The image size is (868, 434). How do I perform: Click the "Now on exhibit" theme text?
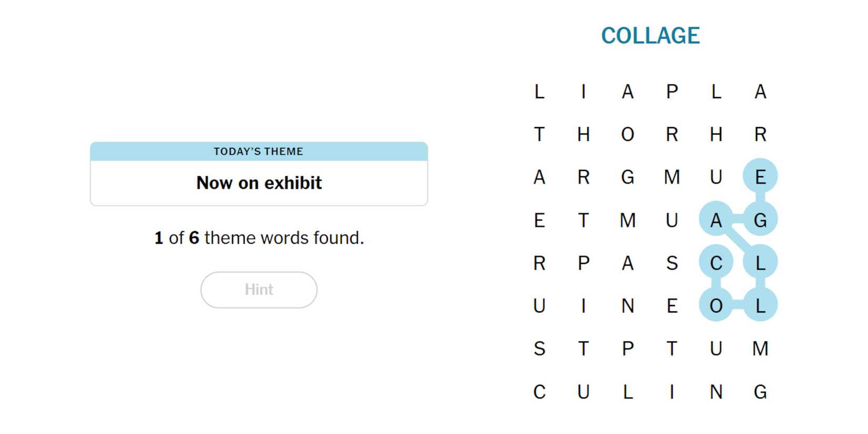click(259, 183)
